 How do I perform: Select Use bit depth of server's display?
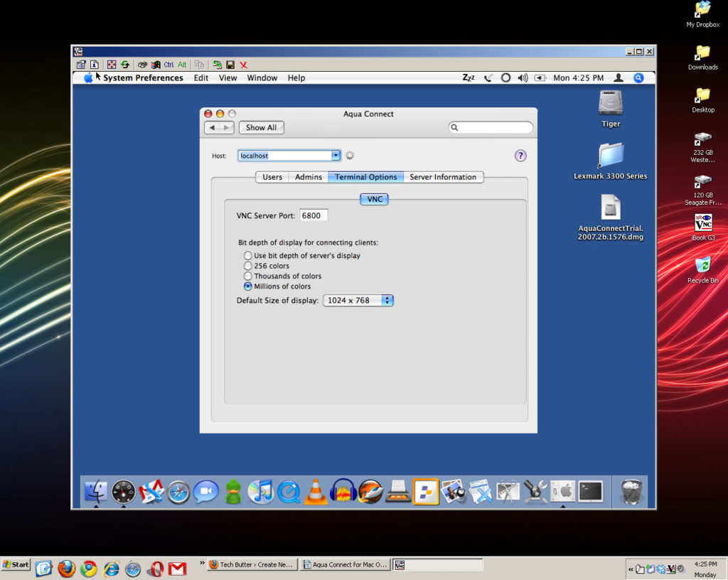tap(248, 256)
